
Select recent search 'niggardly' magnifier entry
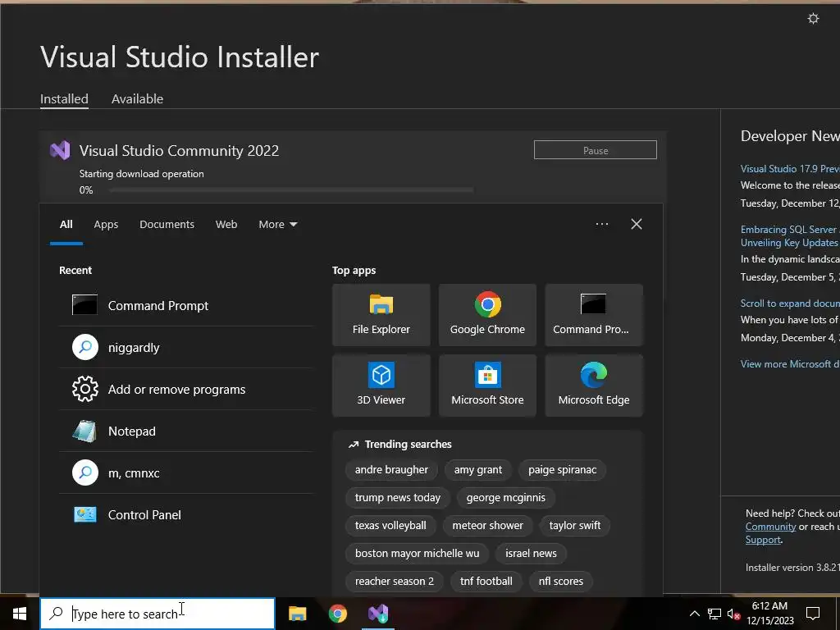(x=186, y=348)
